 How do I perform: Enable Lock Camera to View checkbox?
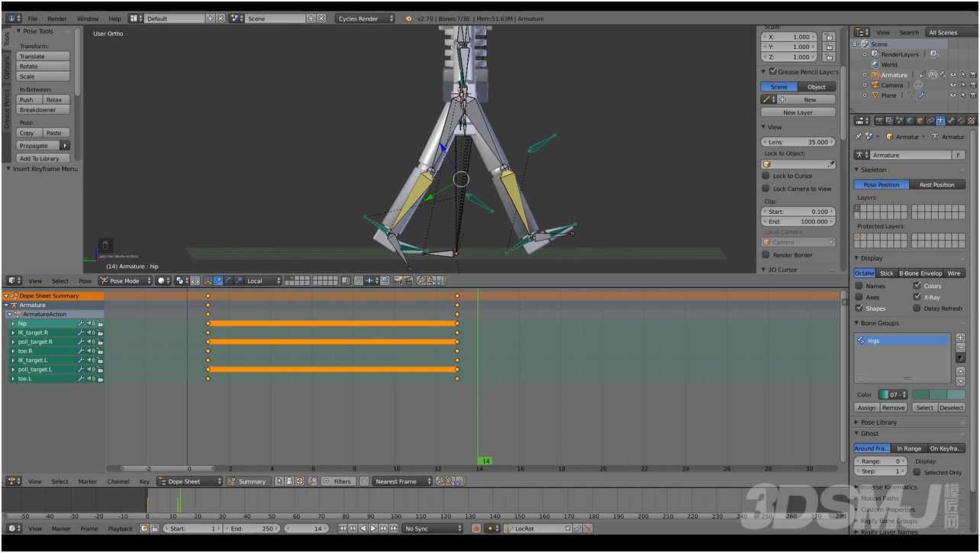[766, 188]
